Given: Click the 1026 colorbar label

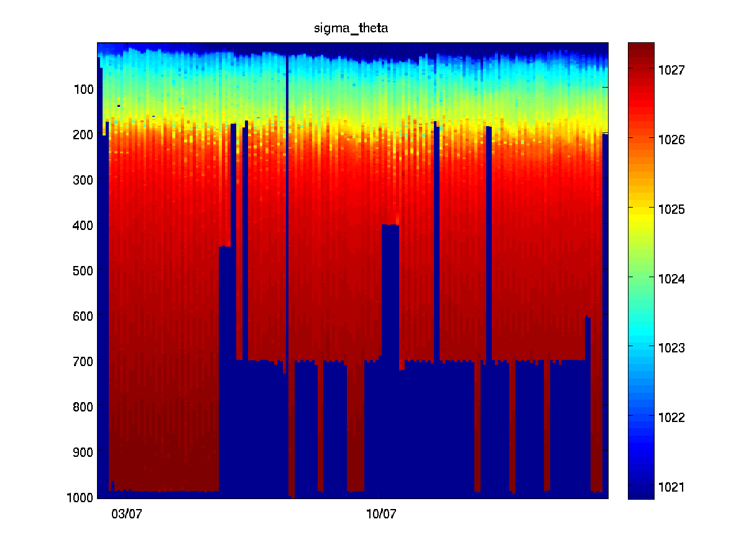Looking at the screenshot, I should (671, 140).
